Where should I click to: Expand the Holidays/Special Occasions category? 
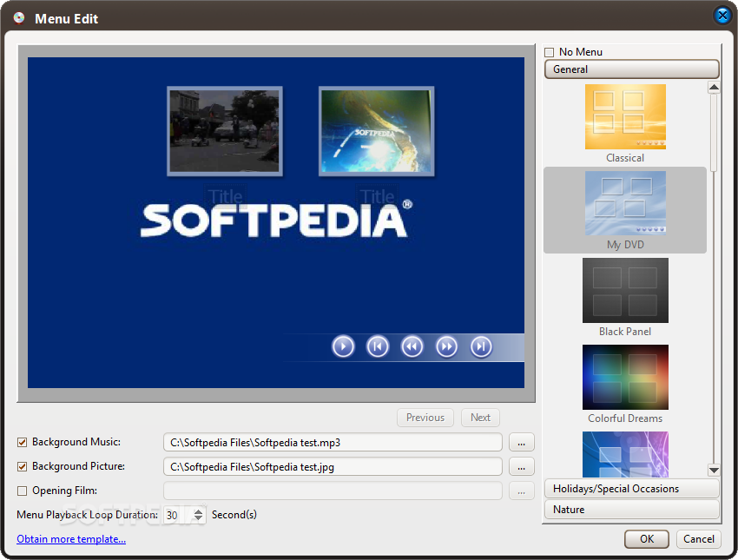click(631, 489)
